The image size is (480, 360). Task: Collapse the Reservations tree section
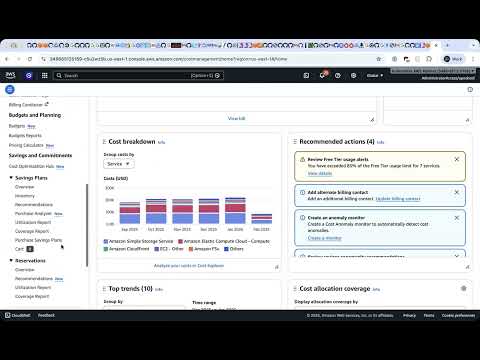[x=11, y=260]
